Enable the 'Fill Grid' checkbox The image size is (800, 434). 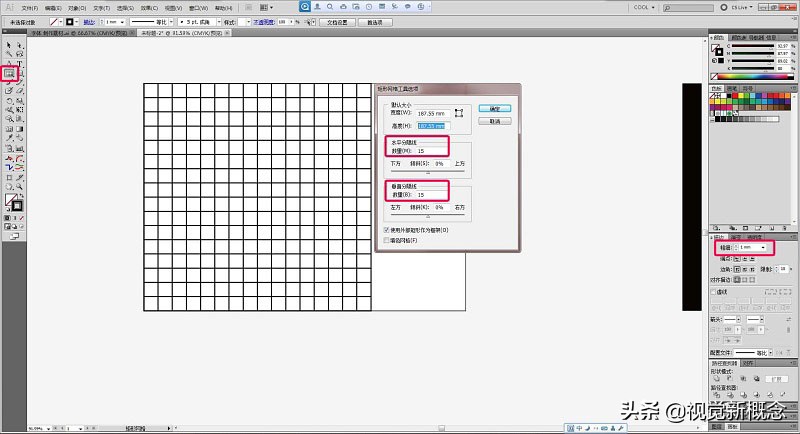tap(388, 240)
